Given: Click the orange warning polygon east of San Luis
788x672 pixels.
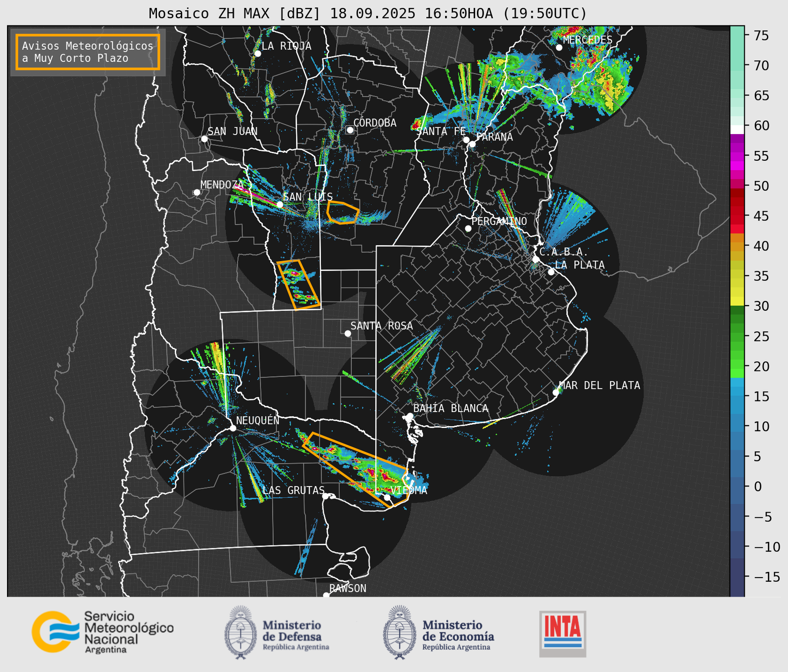Looking at the screenshot, I should coord(342,213).
